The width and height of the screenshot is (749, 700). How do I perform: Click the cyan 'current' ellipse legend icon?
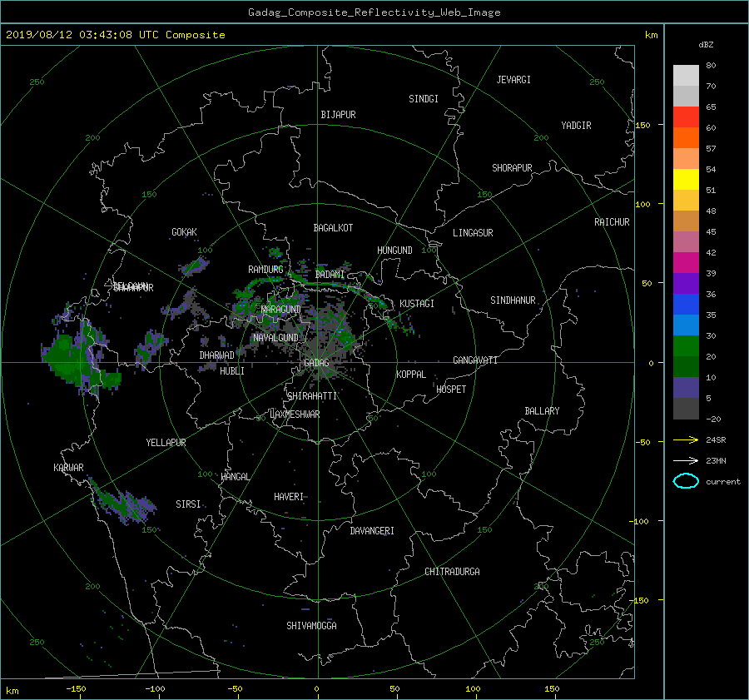pos(686,481)
